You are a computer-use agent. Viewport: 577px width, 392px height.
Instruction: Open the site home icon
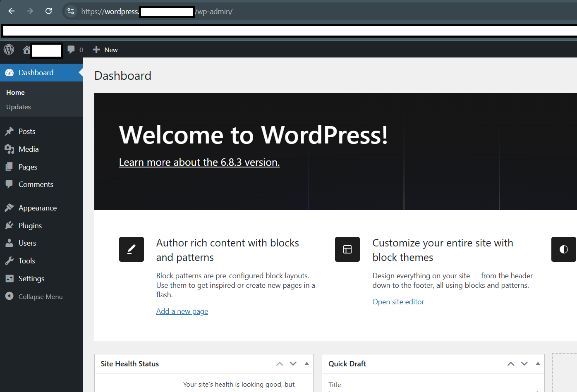pos(26,50)
